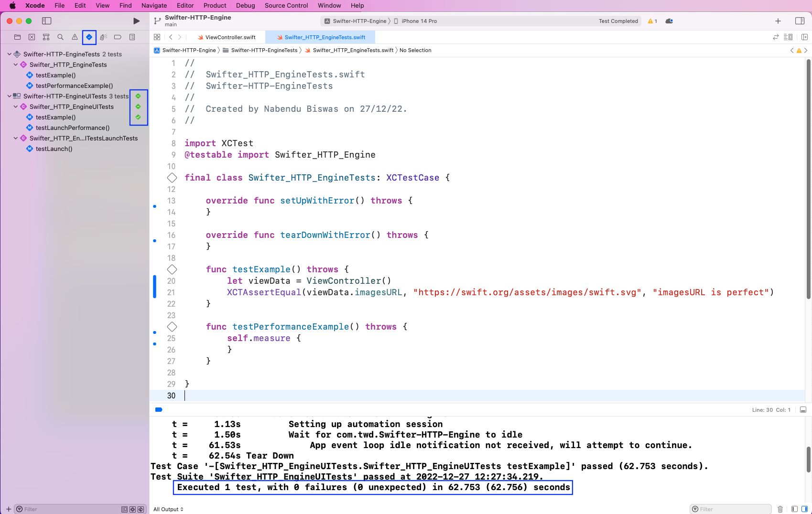This screenshot has height=514, width=812.
Task: Toggle the inspector panel
Action: tap(800, 21)
